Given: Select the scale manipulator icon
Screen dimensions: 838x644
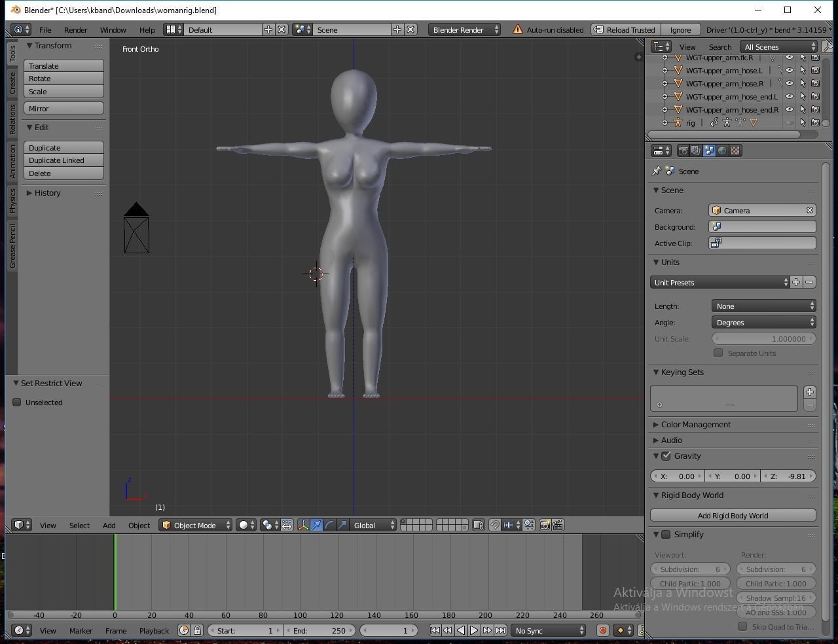Looking at the screenshot, I should [342, 525].
